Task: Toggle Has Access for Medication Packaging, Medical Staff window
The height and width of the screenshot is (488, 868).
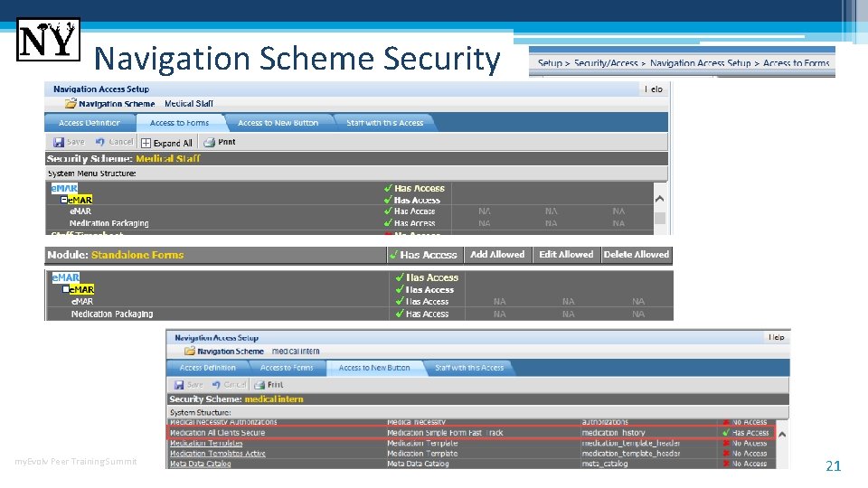Action: (x=410, y=223)
